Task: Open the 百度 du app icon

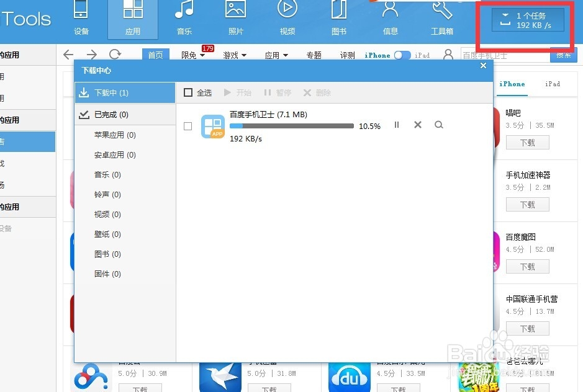Action: 349,378
